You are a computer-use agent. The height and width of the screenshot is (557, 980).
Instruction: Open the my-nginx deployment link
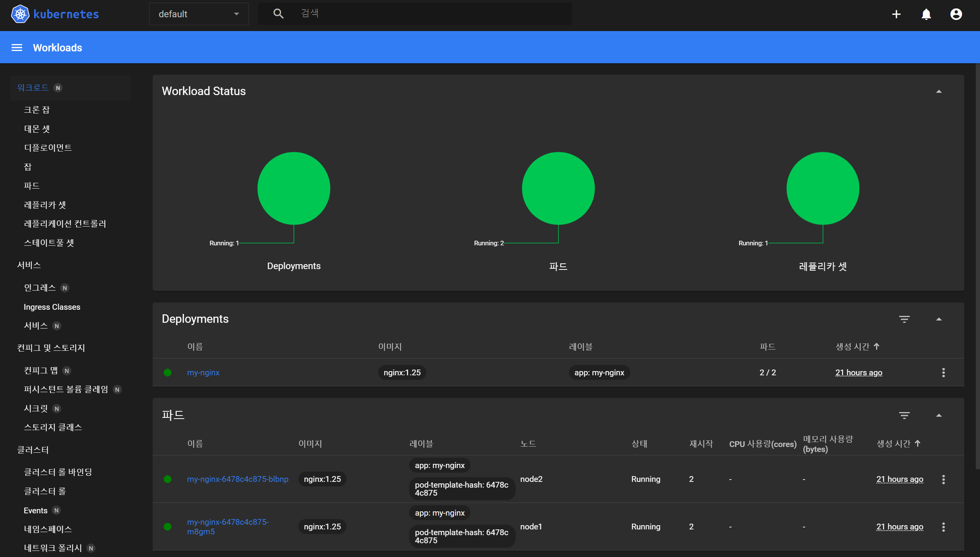[203, 373]
